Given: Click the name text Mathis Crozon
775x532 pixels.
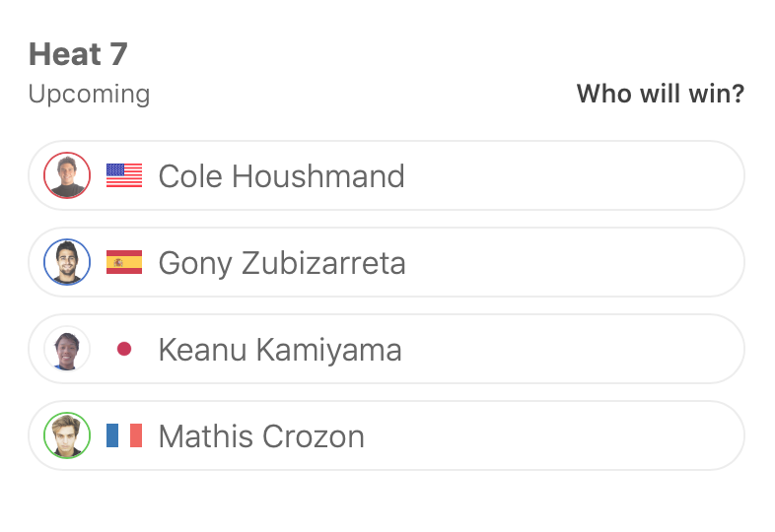Looking at the screenshot, I should (x=261, y=436).
